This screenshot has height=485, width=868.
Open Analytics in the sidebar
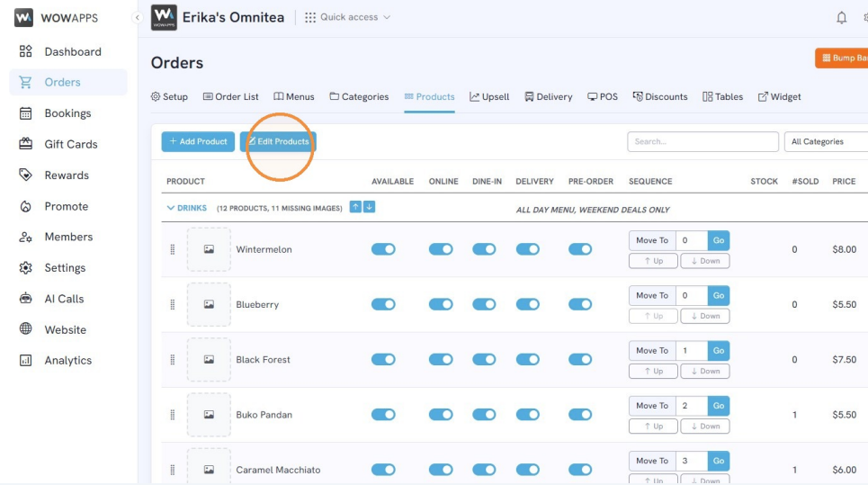(x=68, y=360)
